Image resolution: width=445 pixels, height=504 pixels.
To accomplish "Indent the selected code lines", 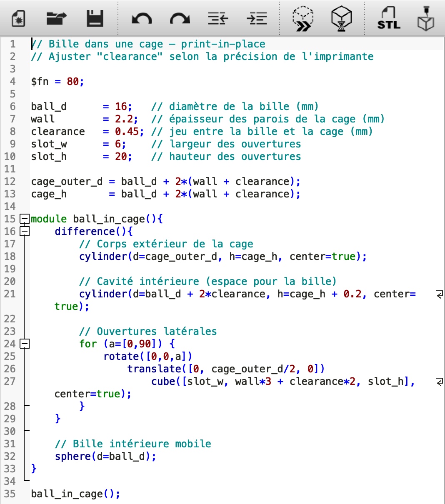I will [x=257, y=19].
